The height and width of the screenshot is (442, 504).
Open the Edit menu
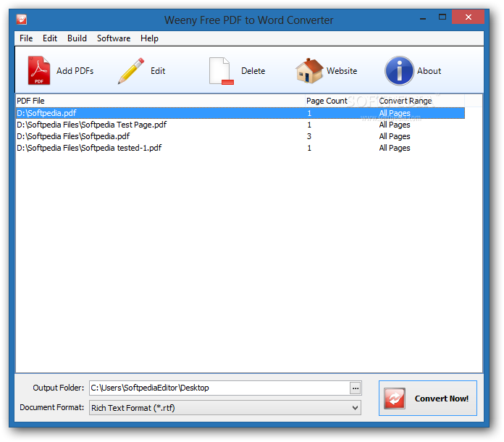(x=50, y=38)
